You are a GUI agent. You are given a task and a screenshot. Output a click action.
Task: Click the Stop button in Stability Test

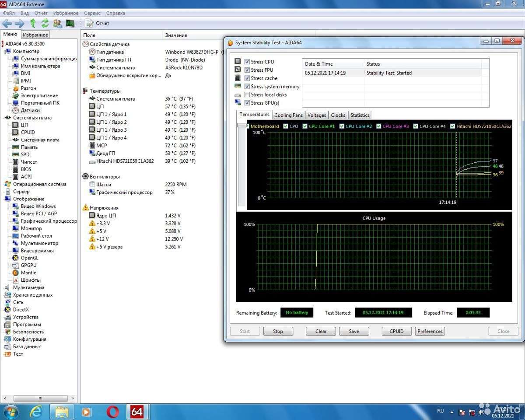pos(278,331)
